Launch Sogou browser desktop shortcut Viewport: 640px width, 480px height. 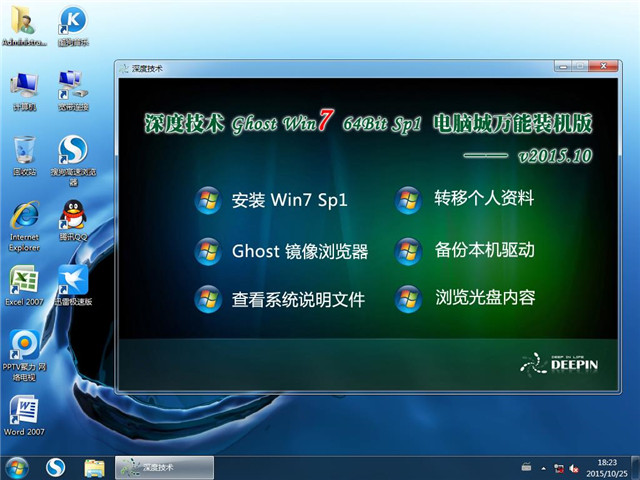(x=73, y=160)
